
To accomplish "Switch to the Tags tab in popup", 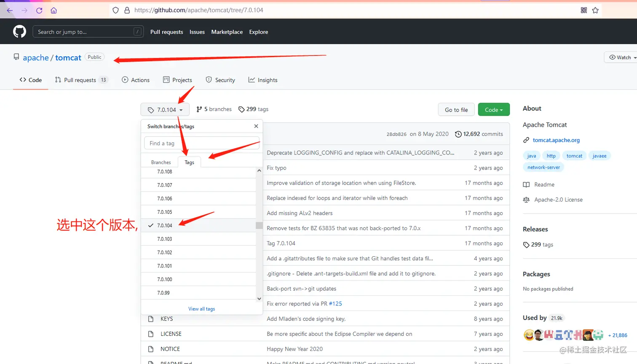I will pyautogui.click(x=190, y=162).
